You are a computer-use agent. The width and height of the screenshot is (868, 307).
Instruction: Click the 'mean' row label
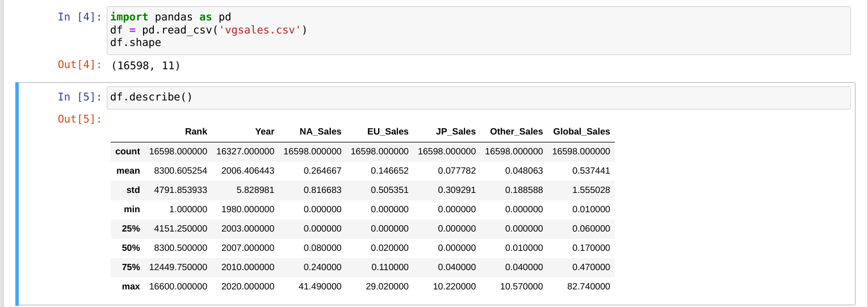[x=128, y=171]
